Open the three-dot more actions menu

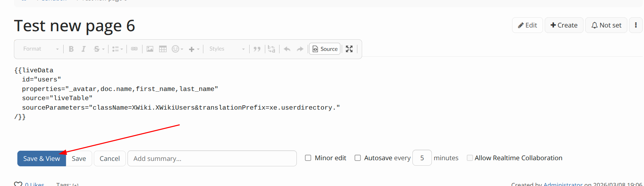click(x=636, y=25)
